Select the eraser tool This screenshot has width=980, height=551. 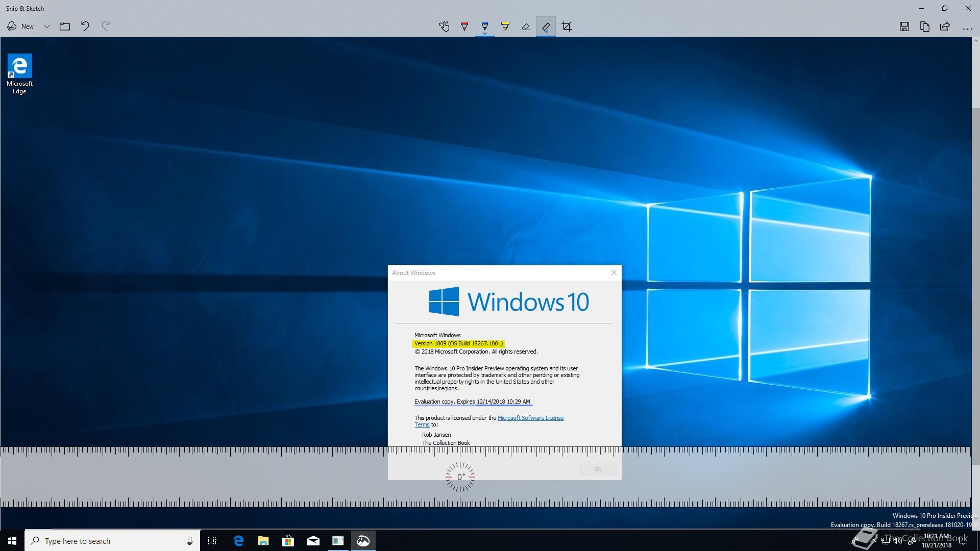point(526,27)
